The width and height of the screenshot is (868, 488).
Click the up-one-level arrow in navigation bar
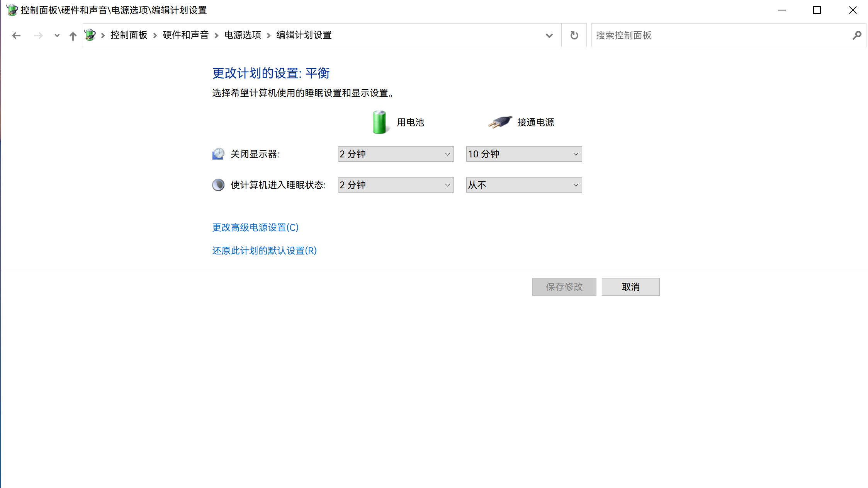point(73,35)
